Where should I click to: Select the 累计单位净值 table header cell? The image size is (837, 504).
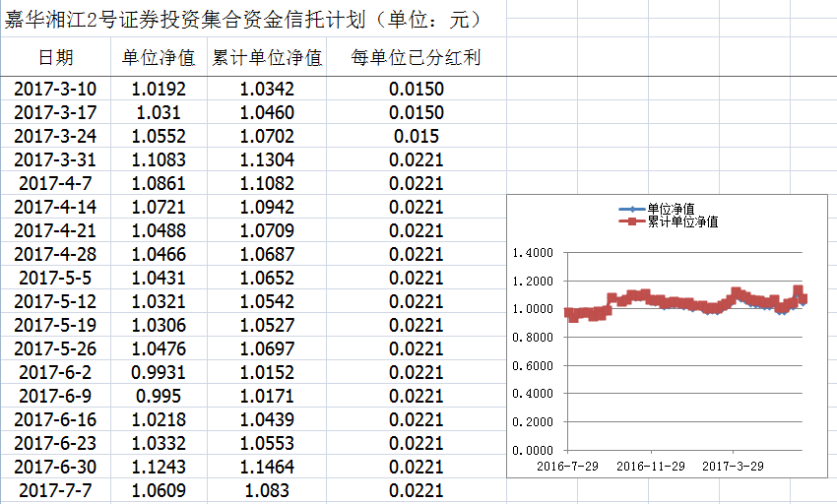[x=267, y=58]
